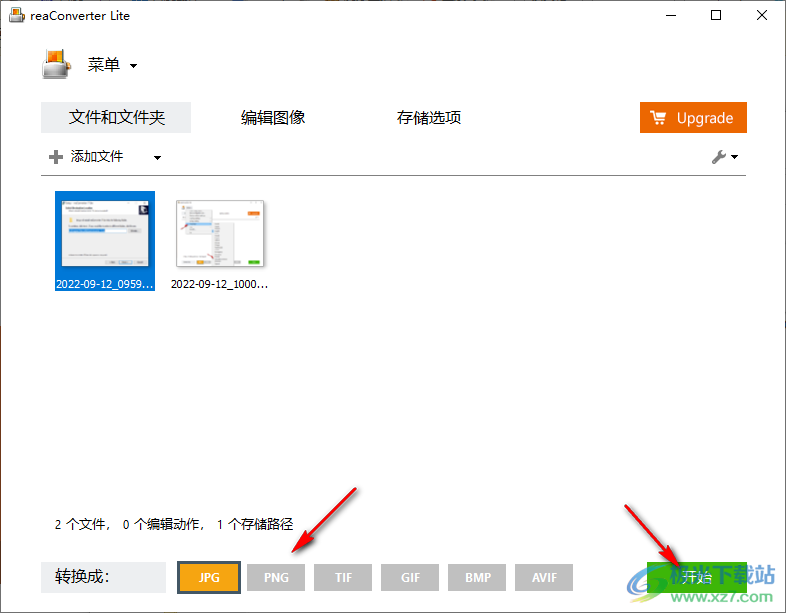Click the 2 个文件 status text

coord(81,524)
